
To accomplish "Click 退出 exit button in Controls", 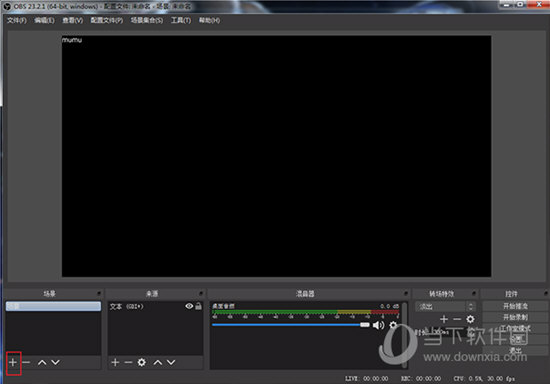I will (x=515, y=350).
